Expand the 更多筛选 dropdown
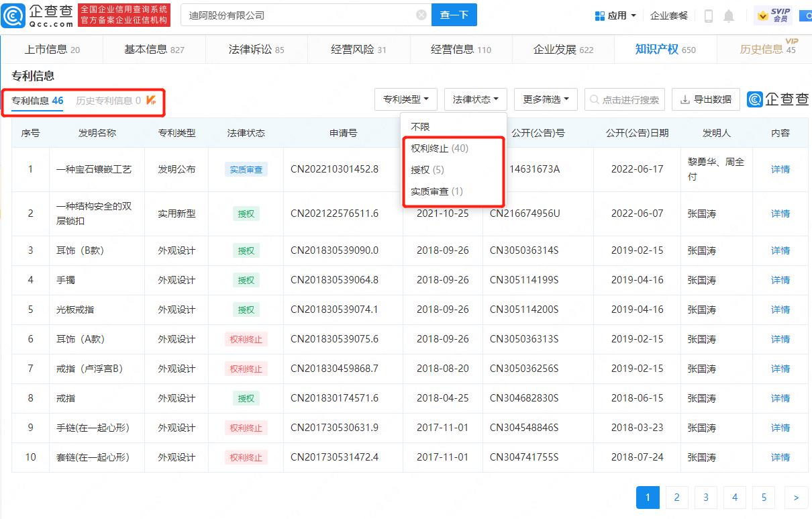 546,99
